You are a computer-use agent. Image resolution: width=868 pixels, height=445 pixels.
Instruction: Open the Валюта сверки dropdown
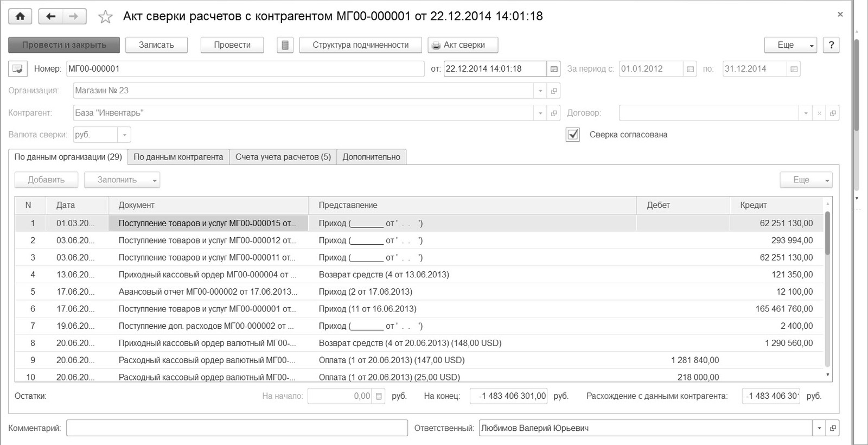point(124,135)
